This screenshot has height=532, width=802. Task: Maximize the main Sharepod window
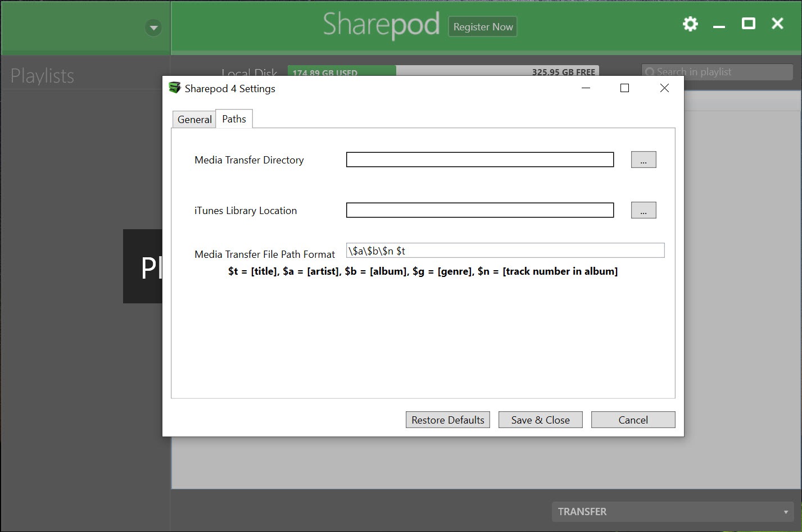pos(748,24)
